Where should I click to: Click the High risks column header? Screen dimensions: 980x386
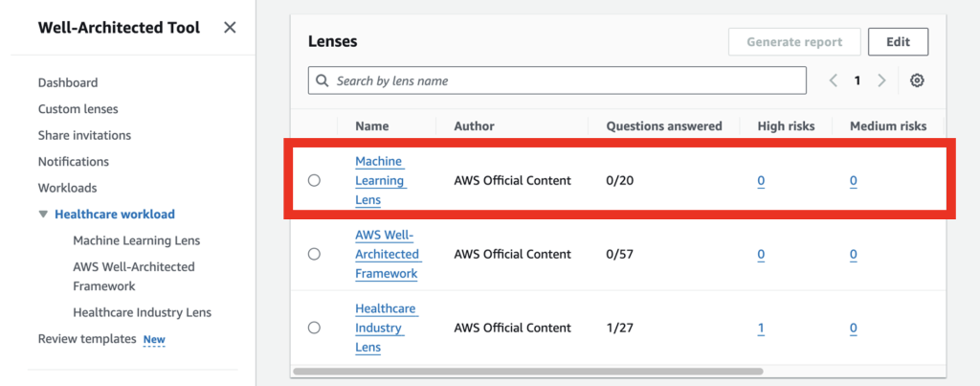pyautogui.click(x=787, y=126)
